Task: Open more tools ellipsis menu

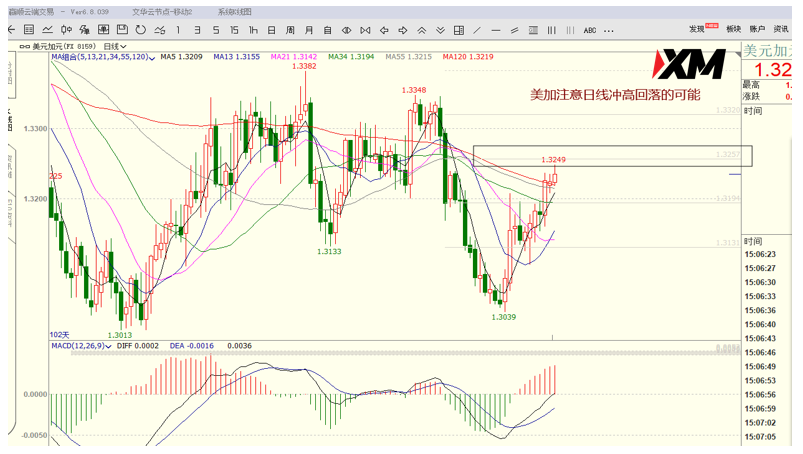Action: (608, 31)
